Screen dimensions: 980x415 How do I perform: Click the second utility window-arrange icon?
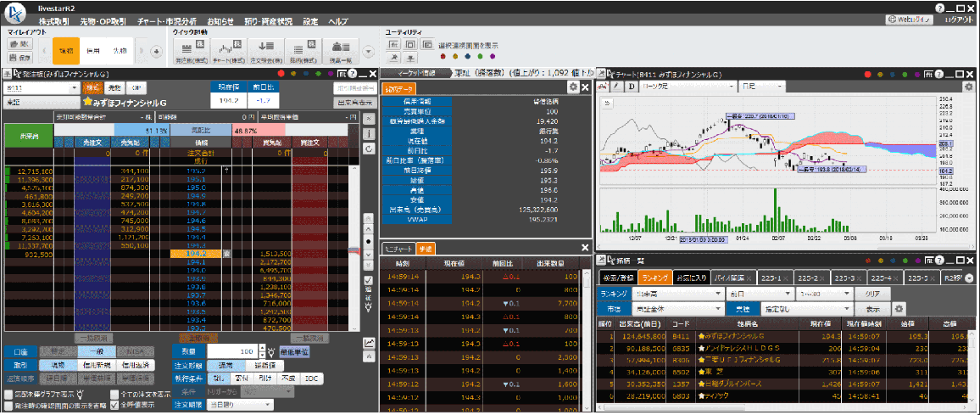(x=410, y=44)
